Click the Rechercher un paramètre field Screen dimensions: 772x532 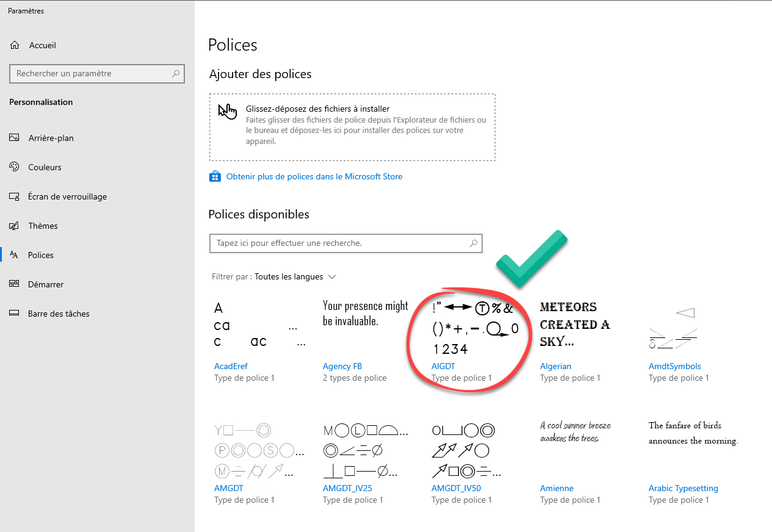click(90, 74)
